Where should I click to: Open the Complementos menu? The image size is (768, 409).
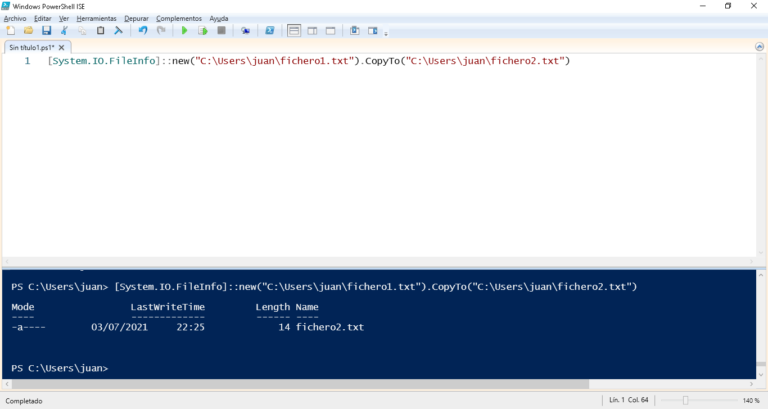click(179, 19)
